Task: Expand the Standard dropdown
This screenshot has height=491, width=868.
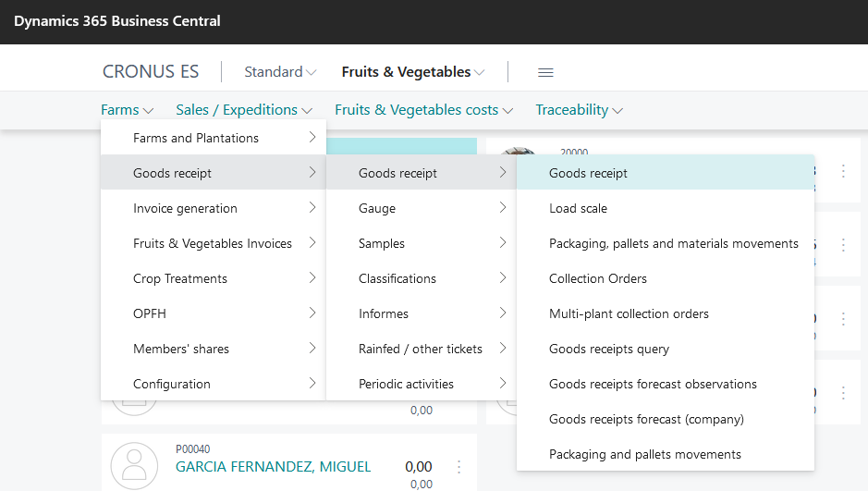Action: point(280,72)
